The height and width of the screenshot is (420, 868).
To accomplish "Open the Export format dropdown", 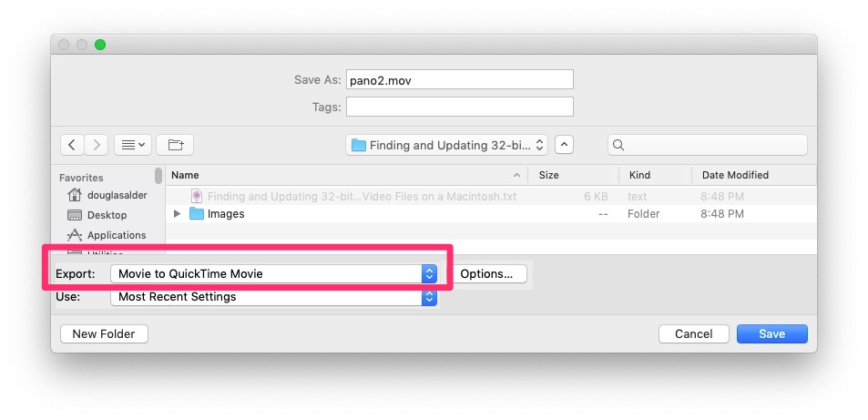I will coord(273,273).
